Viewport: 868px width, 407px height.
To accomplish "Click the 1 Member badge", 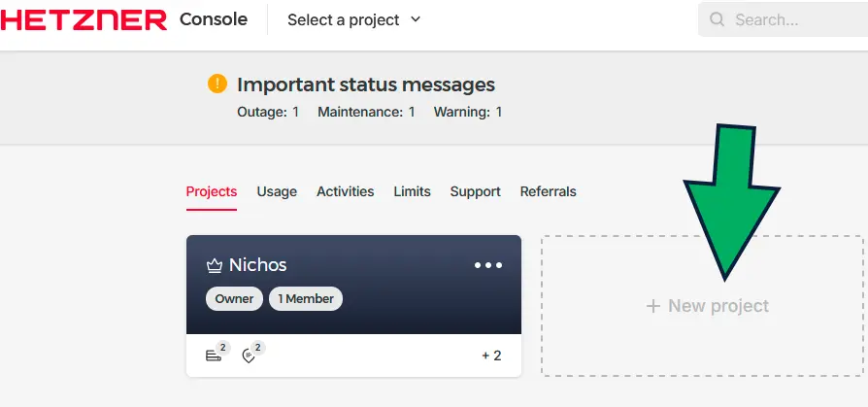I will (306, 299).
